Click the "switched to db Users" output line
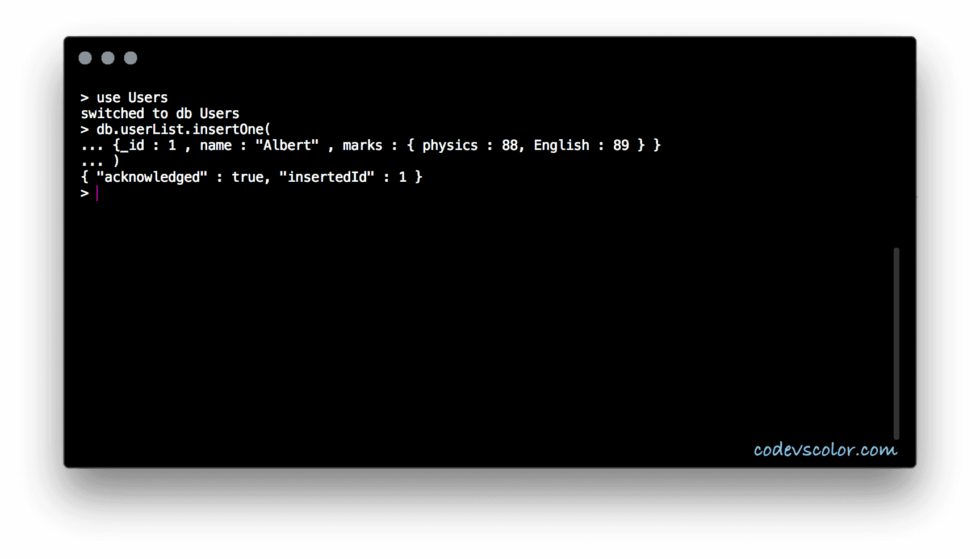This screenshot has width=980, height=559. pos(160,114)
